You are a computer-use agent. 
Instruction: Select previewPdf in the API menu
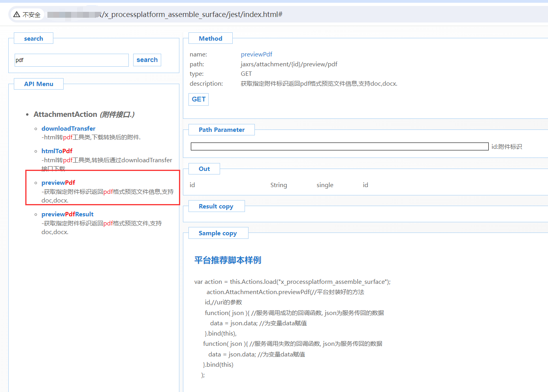58,182
